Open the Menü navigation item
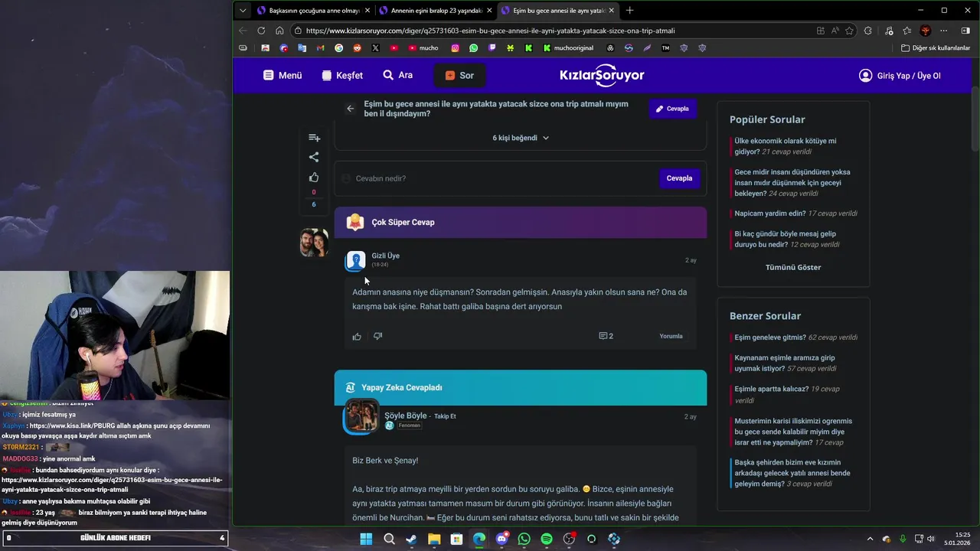Screen dimensions: 980x551 pos(283,75)
